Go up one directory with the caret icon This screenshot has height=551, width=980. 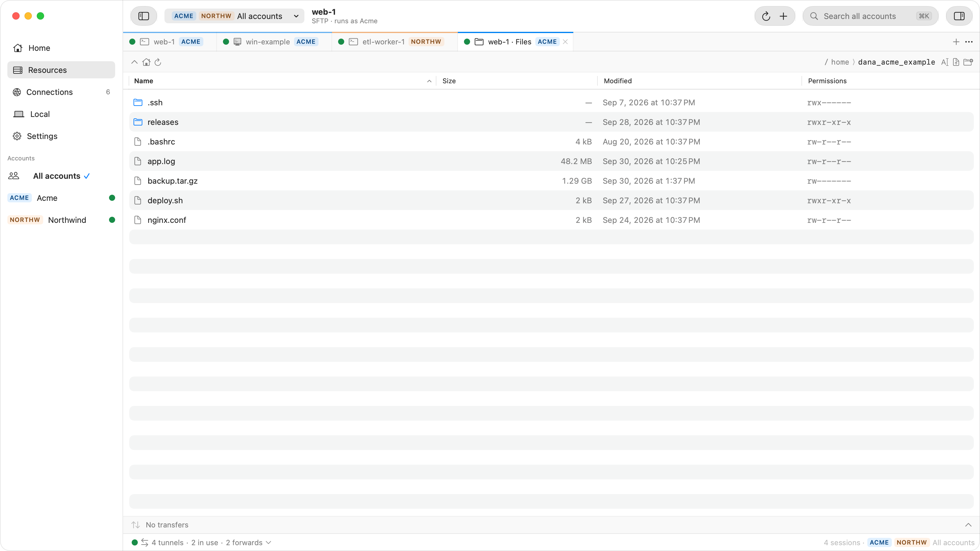point(134,62)
